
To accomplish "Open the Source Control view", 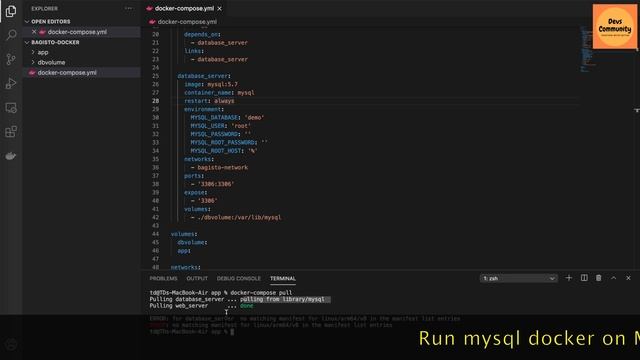I will click(11, 59).
